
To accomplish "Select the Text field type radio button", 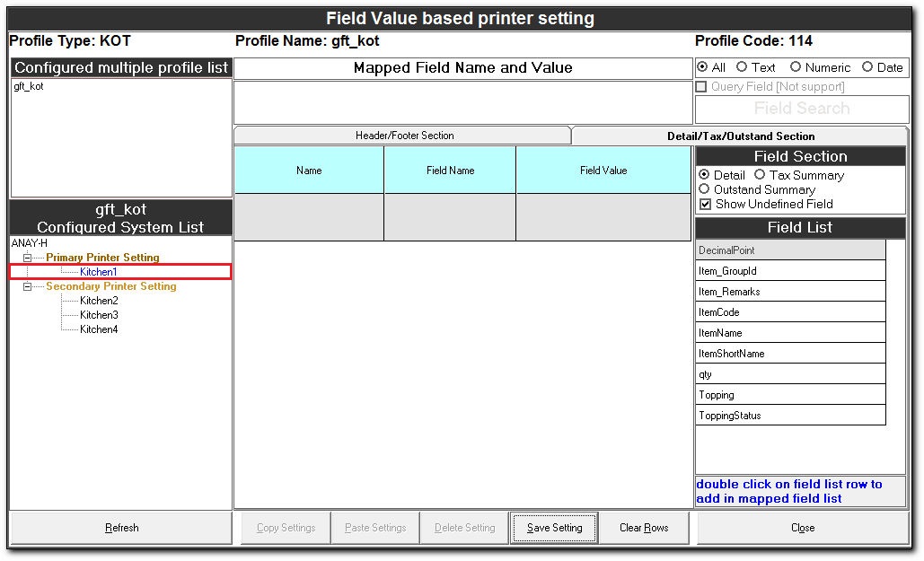I will coord(742,67).
